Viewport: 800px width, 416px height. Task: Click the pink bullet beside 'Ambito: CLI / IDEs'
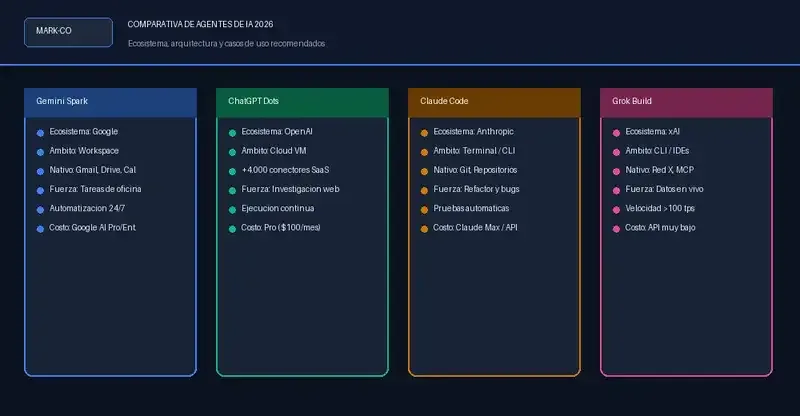tap(616, 152)
